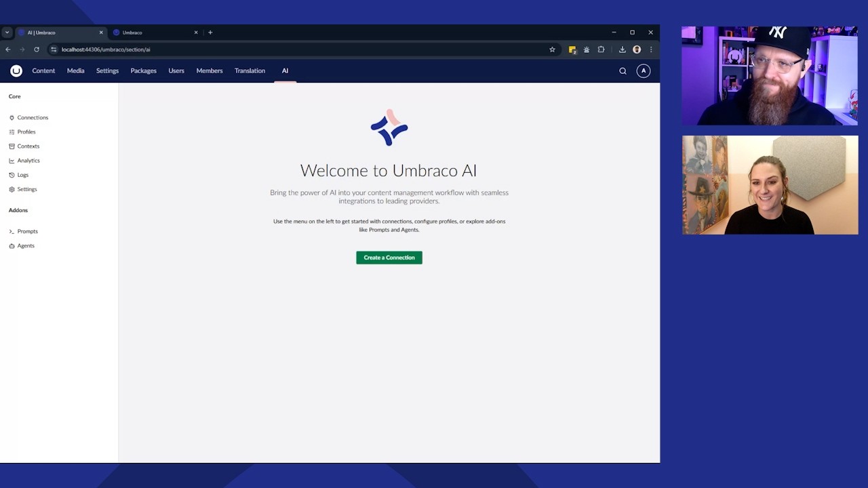The width and height of the screenshot is (868, 488).
Task: Click the bug-shaped extension icon
Action: pos(587,49)
